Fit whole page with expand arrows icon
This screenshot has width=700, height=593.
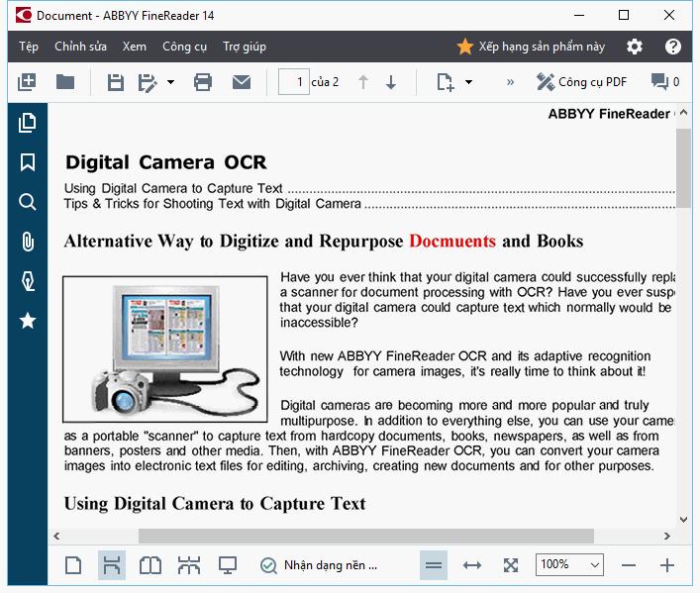[x=511, y=565]
